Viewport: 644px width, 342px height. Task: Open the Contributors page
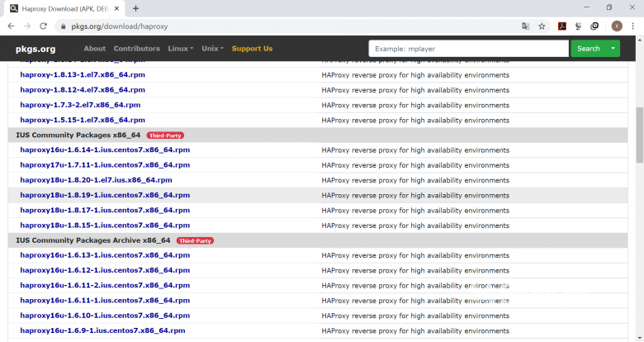pos(137,49)
